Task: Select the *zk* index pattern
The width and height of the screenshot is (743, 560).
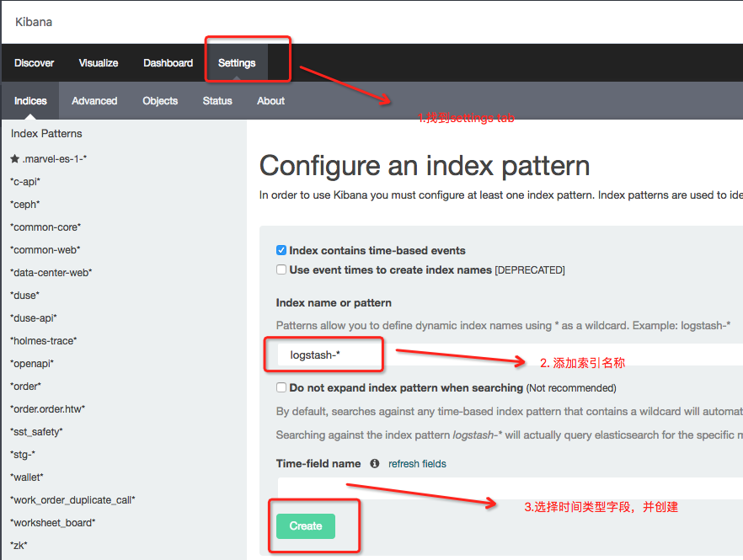Action: pyautogui.click(x=19, y=546)
